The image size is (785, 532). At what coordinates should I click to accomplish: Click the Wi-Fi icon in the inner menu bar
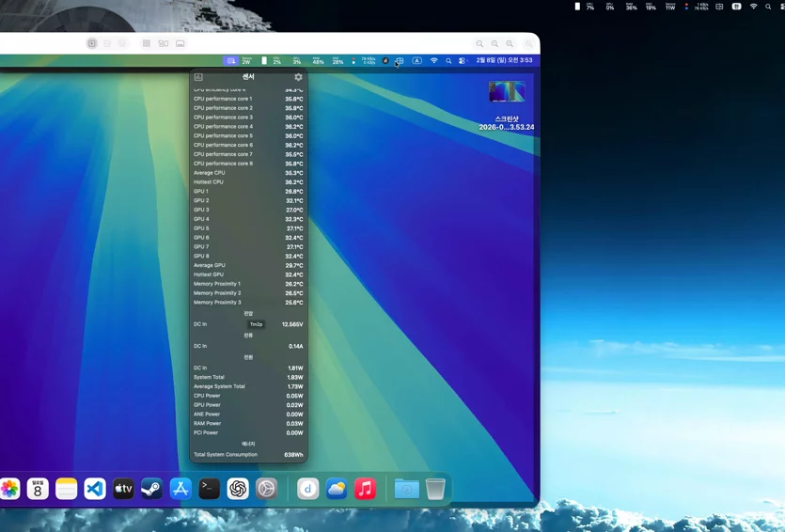[x=434, y=60]
